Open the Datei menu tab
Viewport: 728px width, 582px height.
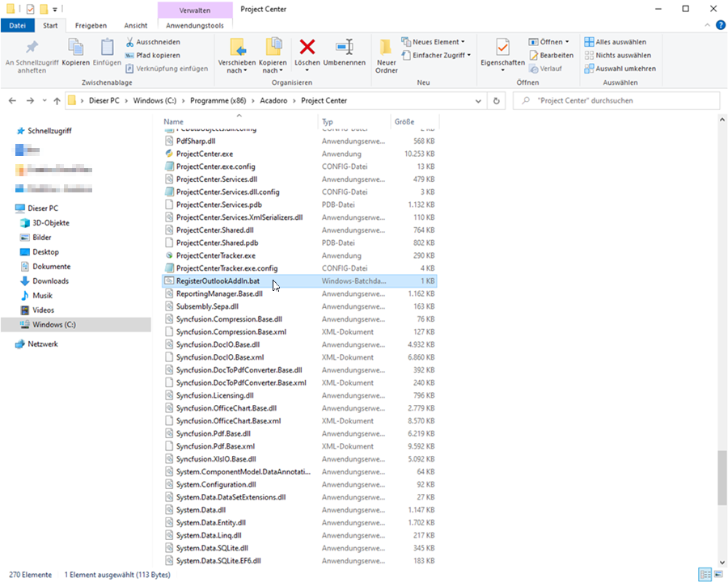(x=18, y=25)
